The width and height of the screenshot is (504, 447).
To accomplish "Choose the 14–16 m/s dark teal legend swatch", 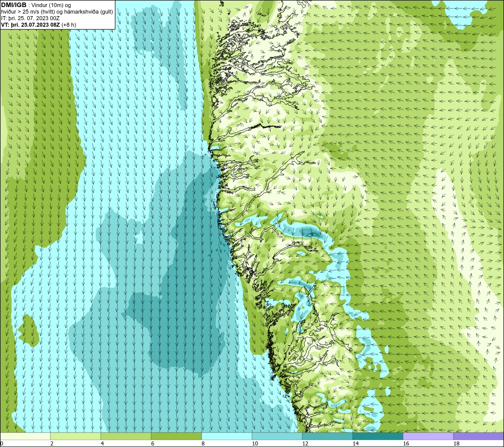I will point(378,436).
